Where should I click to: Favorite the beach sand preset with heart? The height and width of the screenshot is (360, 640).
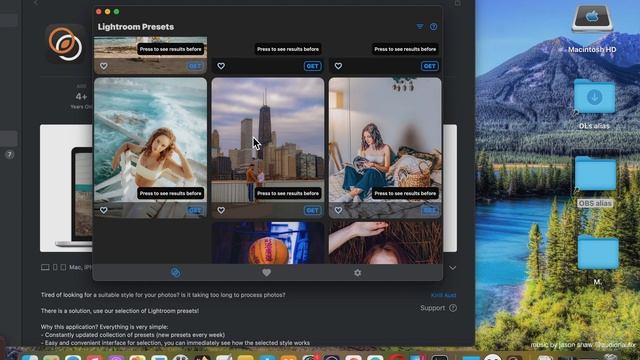104,66
